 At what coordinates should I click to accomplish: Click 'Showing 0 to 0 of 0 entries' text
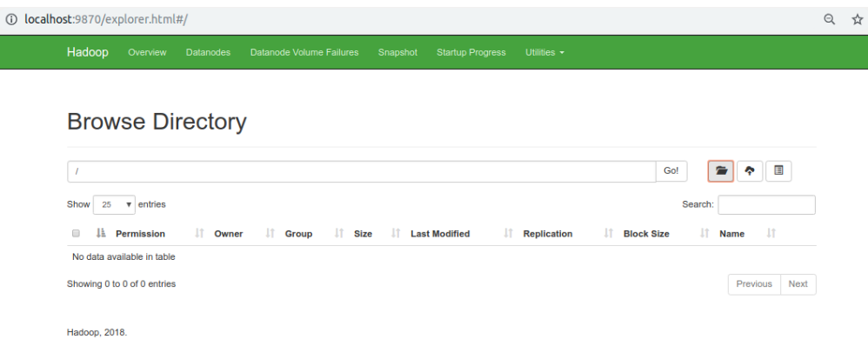(121, 284)
